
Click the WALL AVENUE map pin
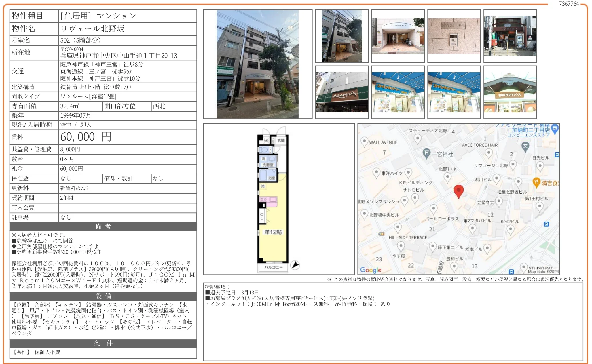click(x=364, y=142)
